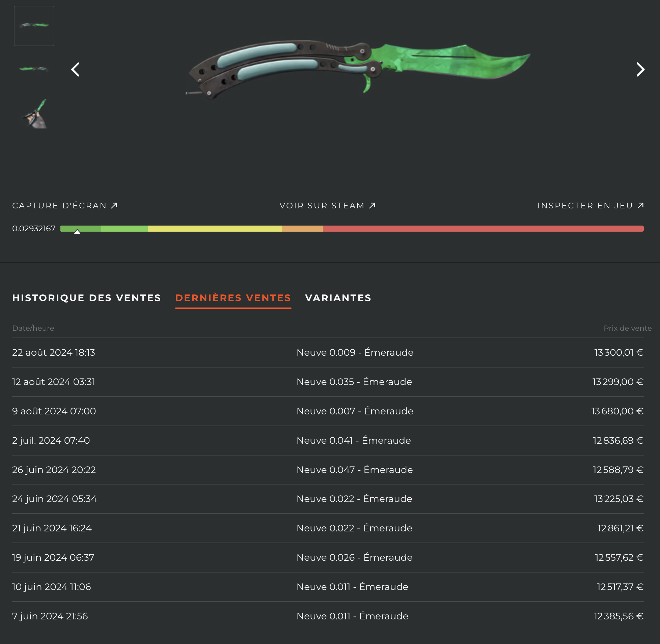Image resolution: width=660 pixels, height=644 pixels.
Task: Open the Inspecter en jeu link
Action: (585, 206)
